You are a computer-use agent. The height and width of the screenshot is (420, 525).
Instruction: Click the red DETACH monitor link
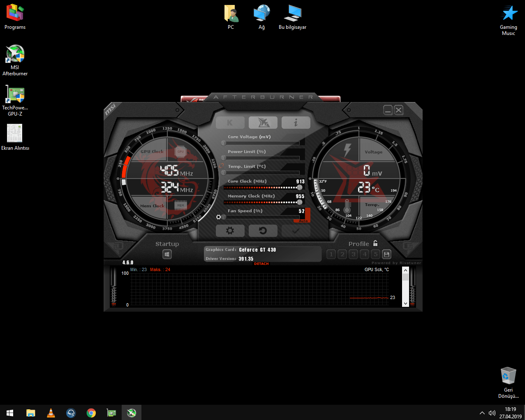(x=261, y=264)
